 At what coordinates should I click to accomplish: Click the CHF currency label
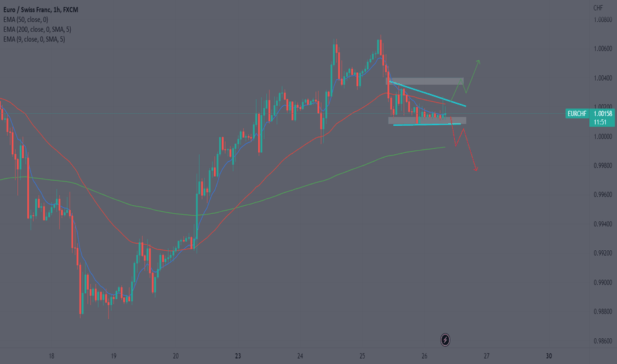(x=598, y=8)
